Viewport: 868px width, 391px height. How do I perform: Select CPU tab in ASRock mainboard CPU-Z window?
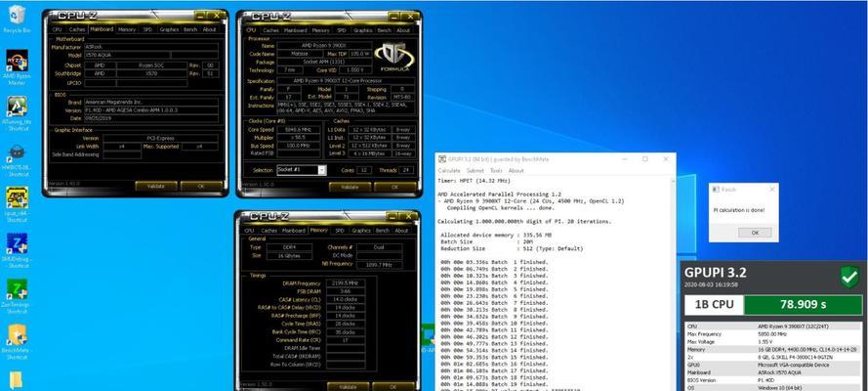(x=57, y=29)
